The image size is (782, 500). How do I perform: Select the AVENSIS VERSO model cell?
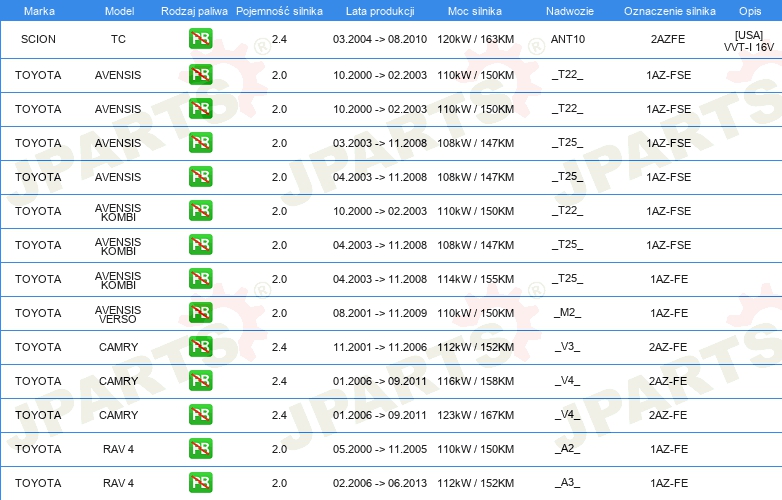coord(118,314)
